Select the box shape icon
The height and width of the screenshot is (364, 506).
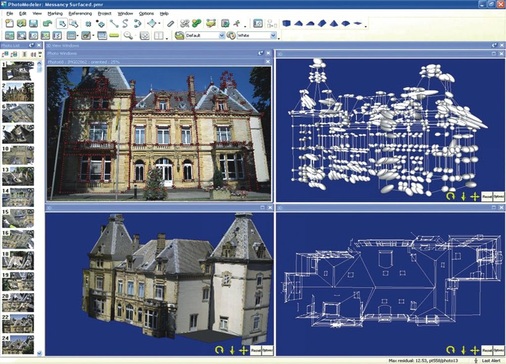click(x=286, y=23)
